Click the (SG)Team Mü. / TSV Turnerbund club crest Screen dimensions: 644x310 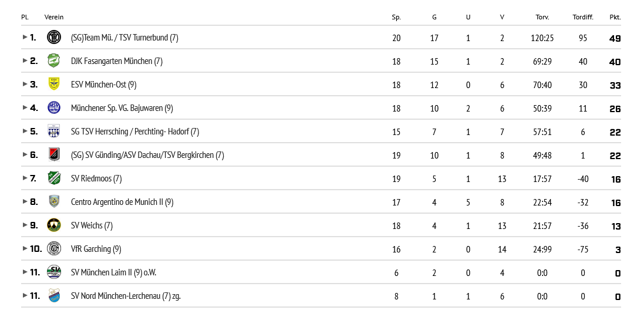pyautogui.click(x=54, y=37)
